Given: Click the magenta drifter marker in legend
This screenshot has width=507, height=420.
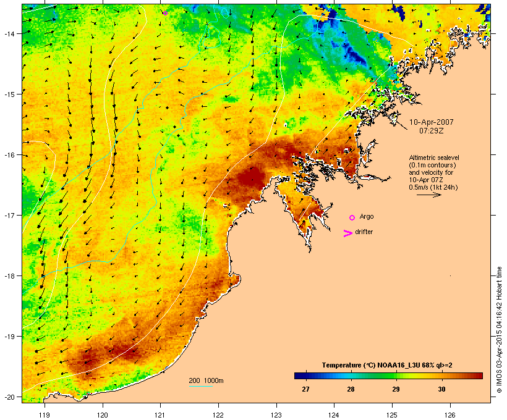Looking at the screenshot, I should 347,233.
